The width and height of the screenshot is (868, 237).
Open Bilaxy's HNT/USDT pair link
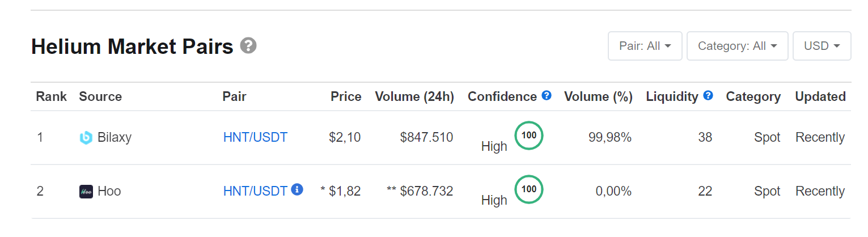pyautogui.click(x=255, y=137)
